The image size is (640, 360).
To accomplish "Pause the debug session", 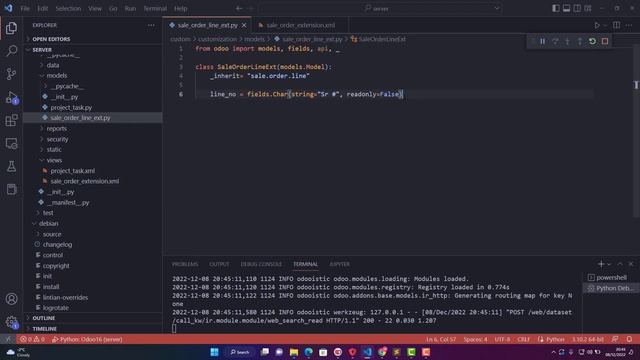I will (542, 41).
